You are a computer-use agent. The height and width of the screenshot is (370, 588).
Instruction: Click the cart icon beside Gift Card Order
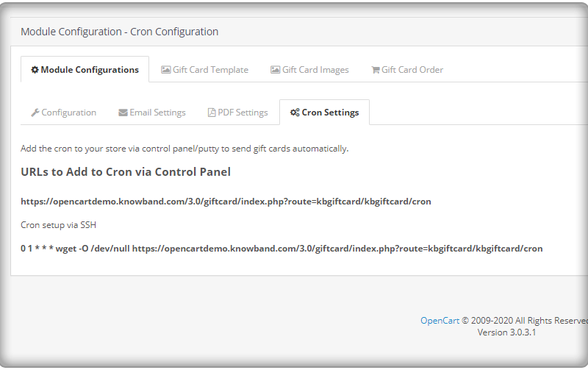tap(376, 70)
